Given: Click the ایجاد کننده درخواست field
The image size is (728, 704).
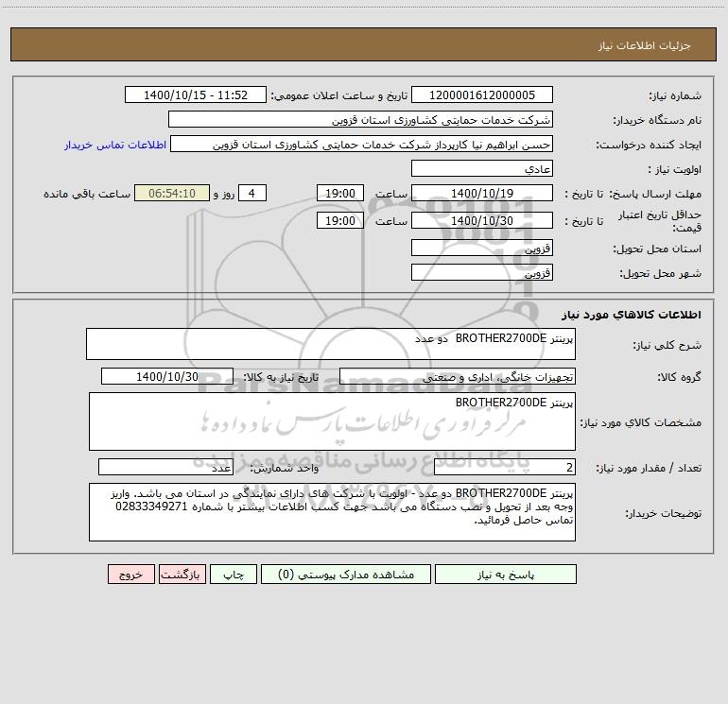Looking at the screenshot, I should pos(362,144).
